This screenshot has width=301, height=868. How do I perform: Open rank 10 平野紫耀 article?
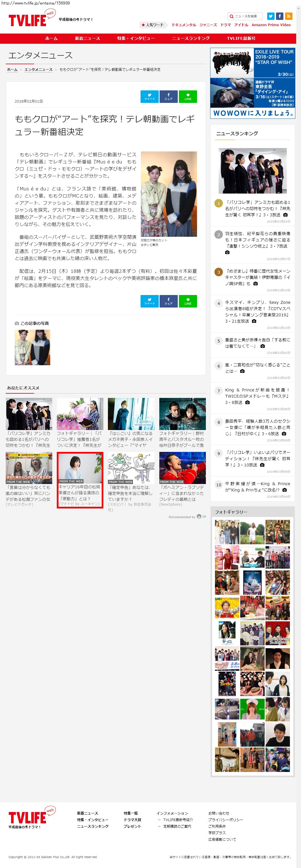pos(258,487)
